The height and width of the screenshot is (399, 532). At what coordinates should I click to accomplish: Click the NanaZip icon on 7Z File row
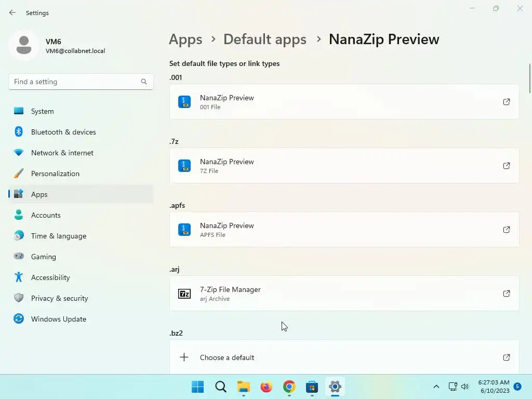point(184,166)
